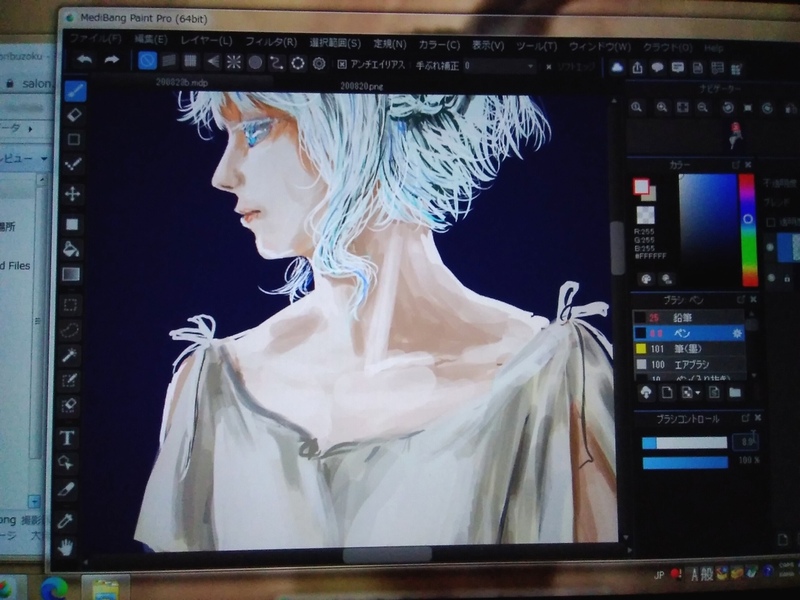Viewport: 800px width, 600px height.
Task: Click brush list scroll up arrow
Action: (x=752, y=314)
